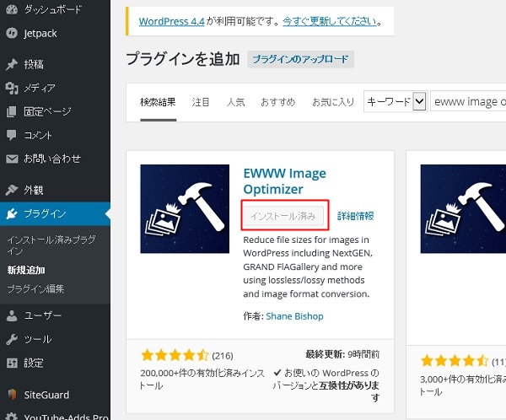Viewport: 506px width, 420px height.
Task: Click the Jetpack icon in sidebar
Action: coord(12,33)
